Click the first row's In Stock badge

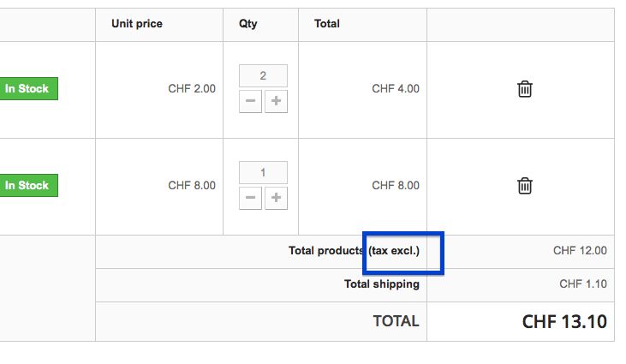point(27,89)
